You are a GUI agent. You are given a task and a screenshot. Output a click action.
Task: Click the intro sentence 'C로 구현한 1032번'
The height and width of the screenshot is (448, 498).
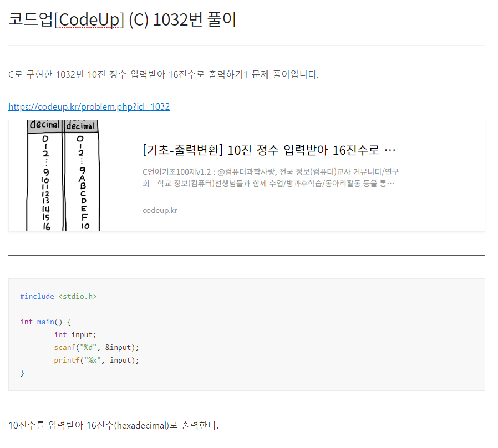tap(163, 74)
